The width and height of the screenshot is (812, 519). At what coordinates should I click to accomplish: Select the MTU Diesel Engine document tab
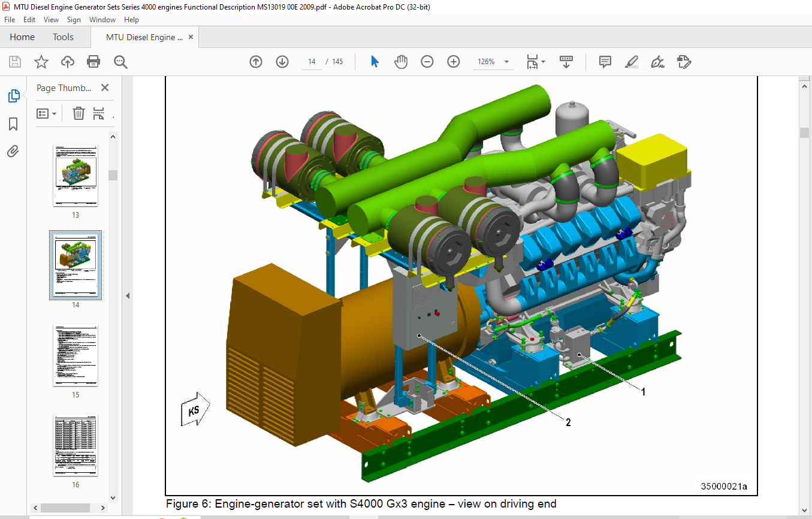144,37
